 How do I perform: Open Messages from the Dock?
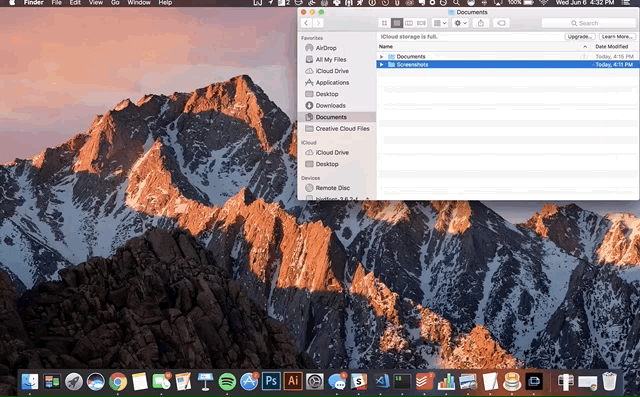[337, 382]
